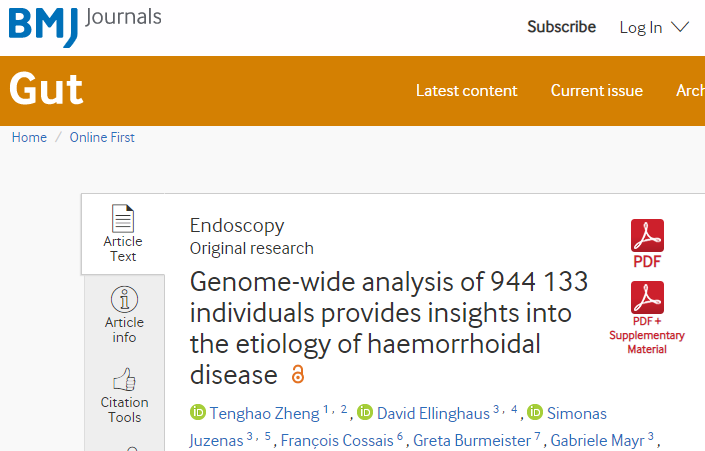Click the Subscribe link
705x451 pixels.
coord(562,27)
